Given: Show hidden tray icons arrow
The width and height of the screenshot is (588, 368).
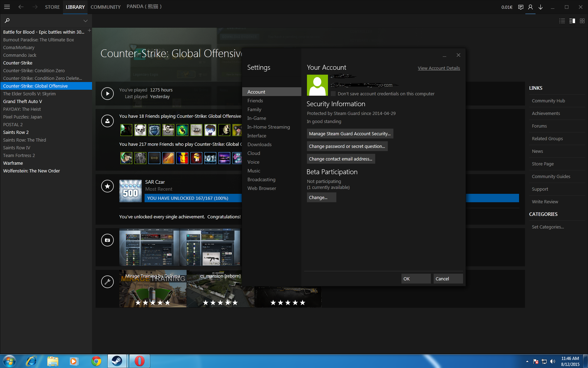Looking at the screenshot, I should [x=527, y=361].
